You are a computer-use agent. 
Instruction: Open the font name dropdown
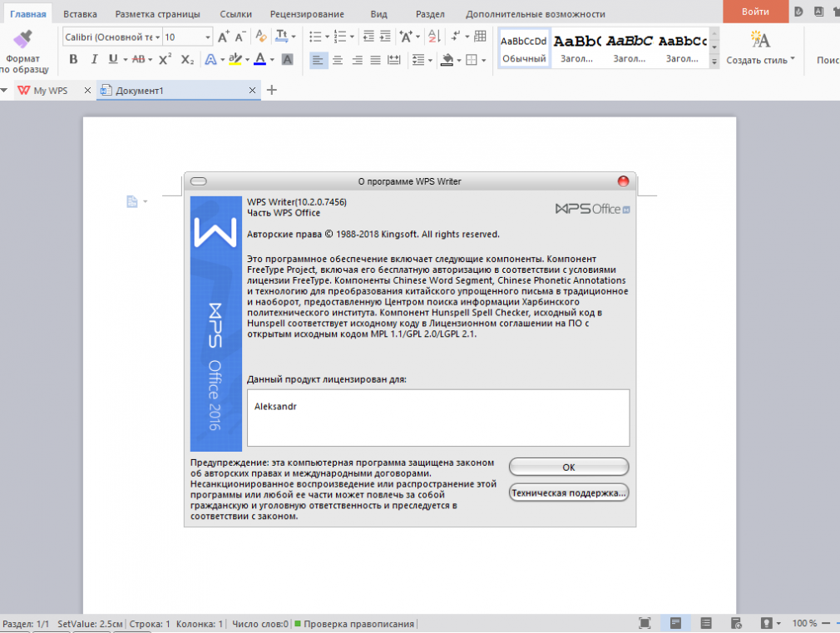(x=157, y=37)
